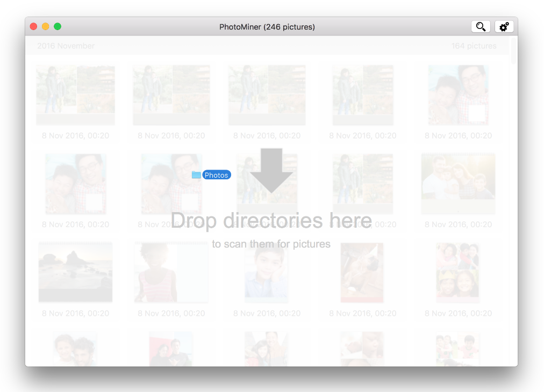Click the 2016 November section header
This screenshot has width=544, height=392.
pos(66,46)
